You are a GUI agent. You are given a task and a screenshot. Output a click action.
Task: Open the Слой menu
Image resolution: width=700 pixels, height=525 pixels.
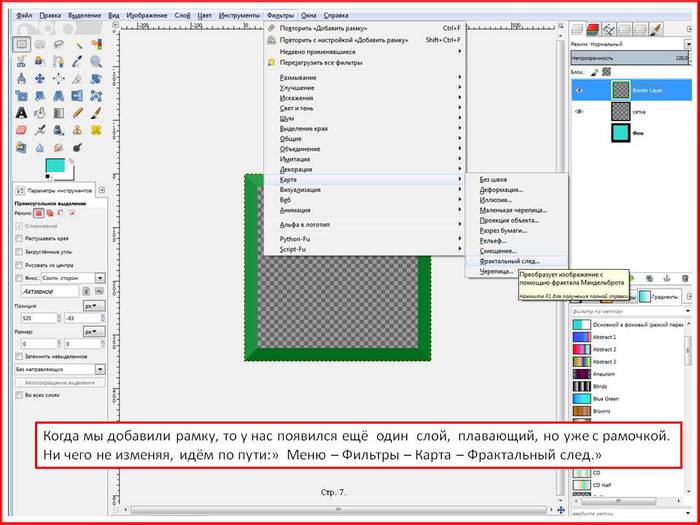pos(182,15)
